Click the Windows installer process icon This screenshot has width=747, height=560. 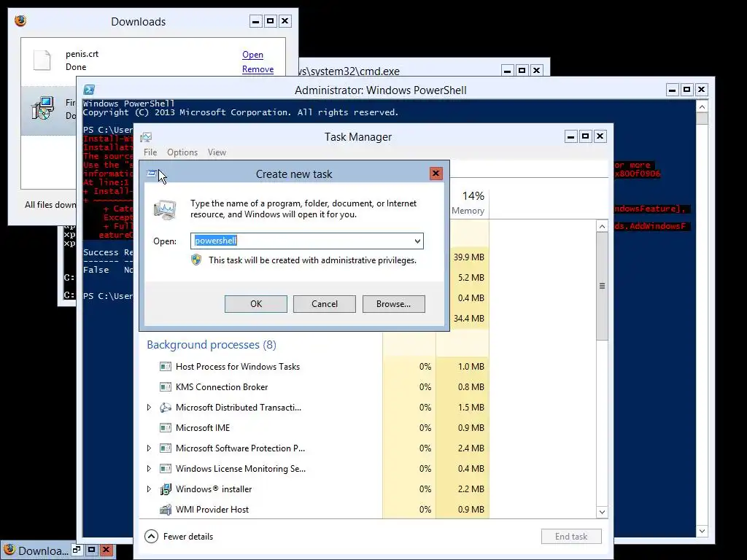coord(166,489)
